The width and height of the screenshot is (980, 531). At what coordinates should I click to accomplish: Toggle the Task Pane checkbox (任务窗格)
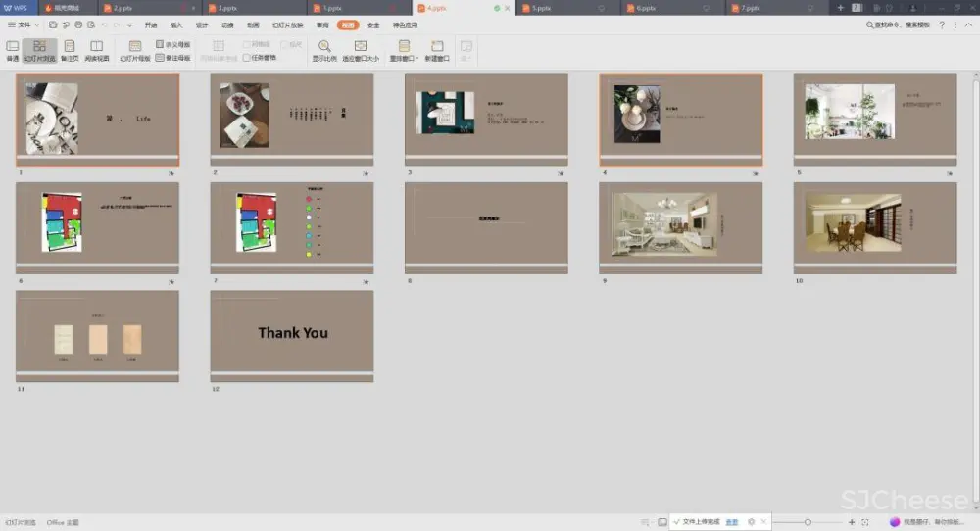(246, 58)
